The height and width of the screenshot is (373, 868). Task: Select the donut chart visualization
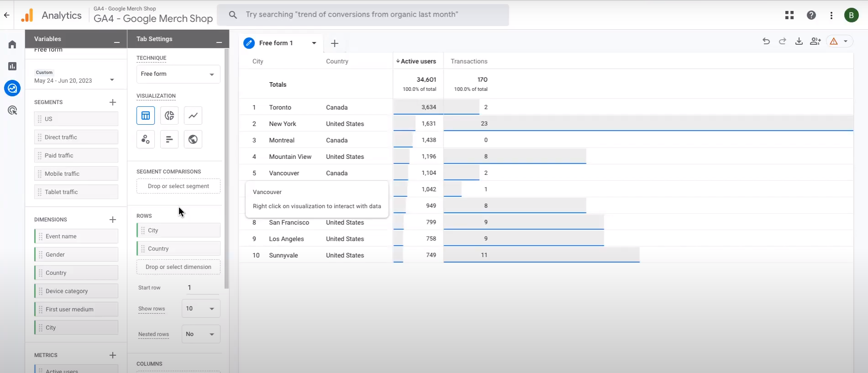pyautogui.click(x=169, y=116)
